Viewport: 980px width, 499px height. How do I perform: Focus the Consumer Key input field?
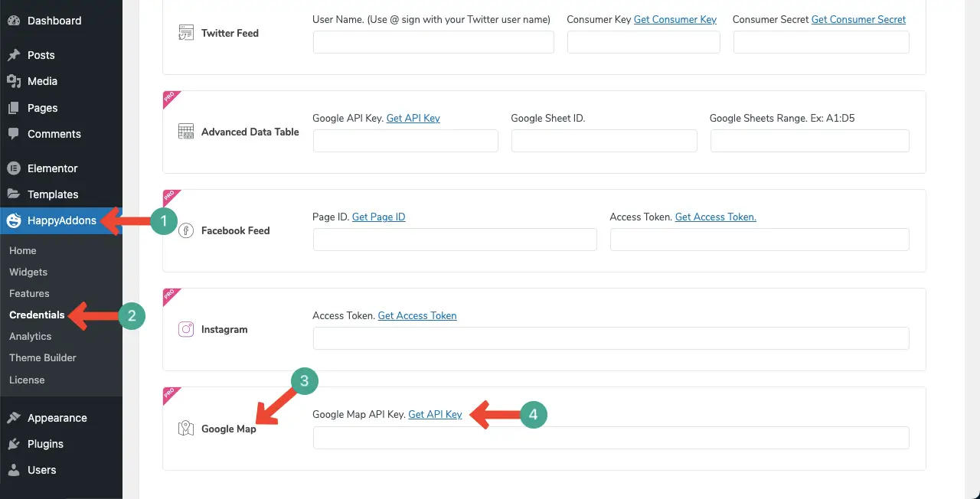pyautogui.click(x=643, y=42)
